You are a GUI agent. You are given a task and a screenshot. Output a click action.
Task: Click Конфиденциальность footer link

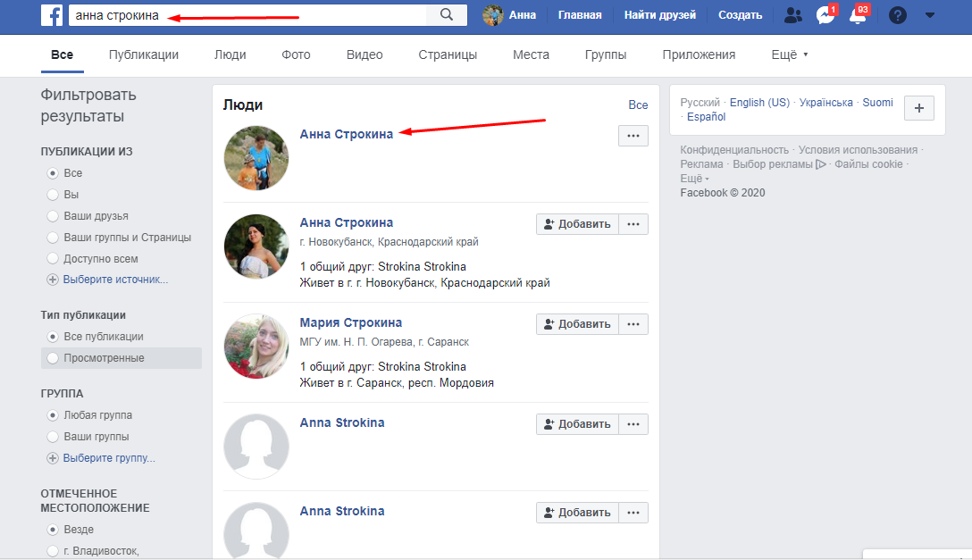(734, 150)
